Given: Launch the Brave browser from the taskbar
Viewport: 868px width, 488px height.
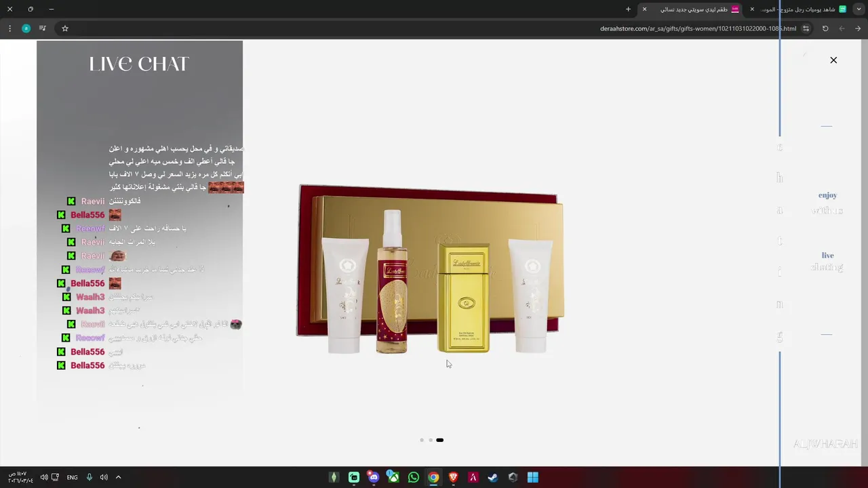Looking at the screenshot, I should [x=453, y=477].
